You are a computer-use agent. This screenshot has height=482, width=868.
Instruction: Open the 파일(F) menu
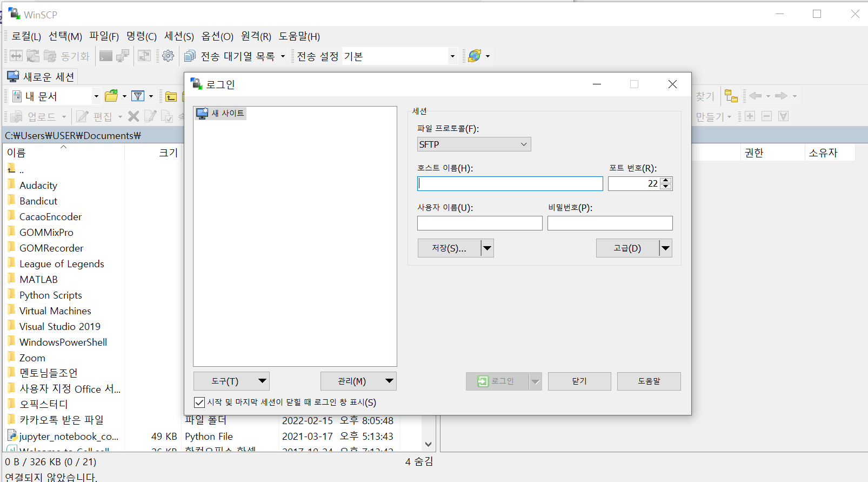click(104, 36)
